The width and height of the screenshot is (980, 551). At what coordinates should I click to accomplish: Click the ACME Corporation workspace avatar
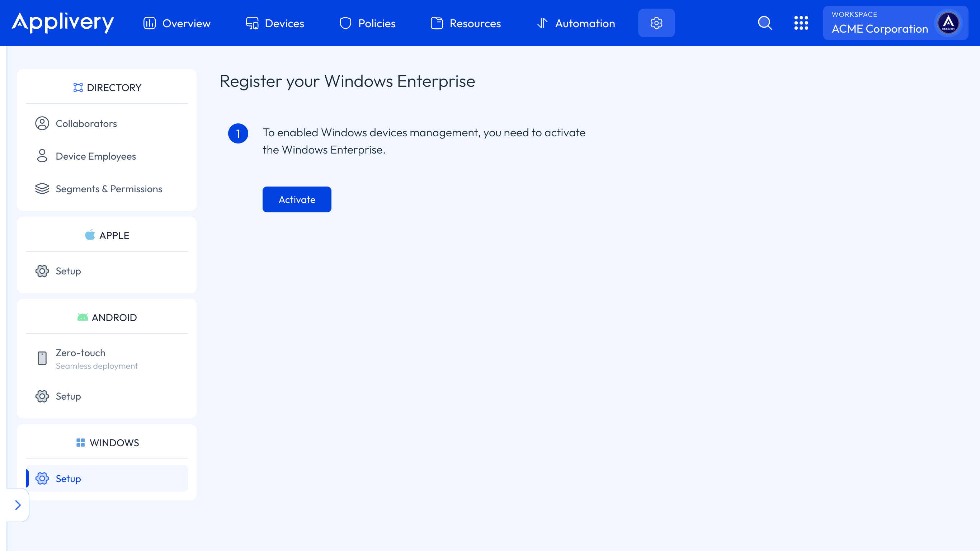coord(948,23)
